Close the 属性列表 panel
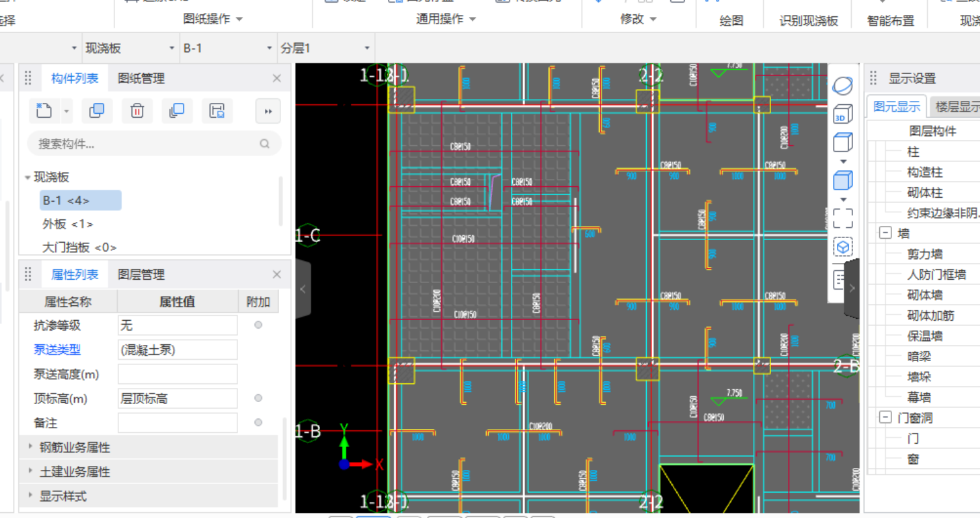 coord(277,275)
